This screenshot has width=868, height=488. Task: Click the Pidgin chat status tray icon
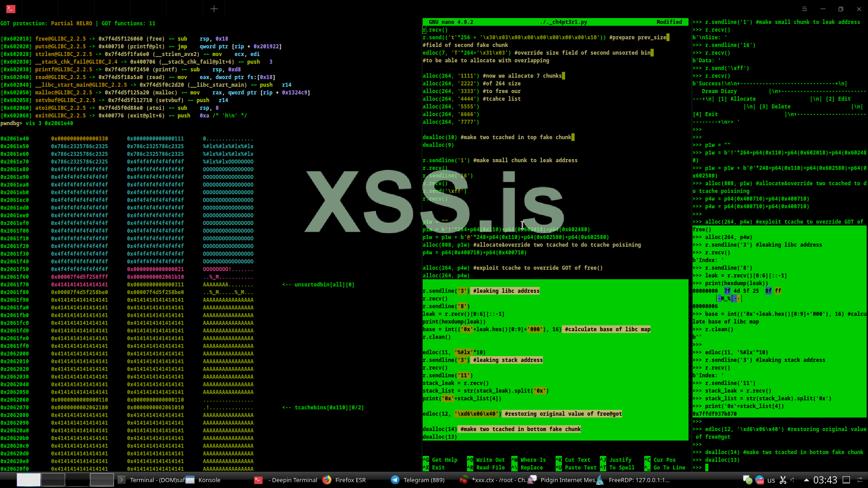pos(747,480)
